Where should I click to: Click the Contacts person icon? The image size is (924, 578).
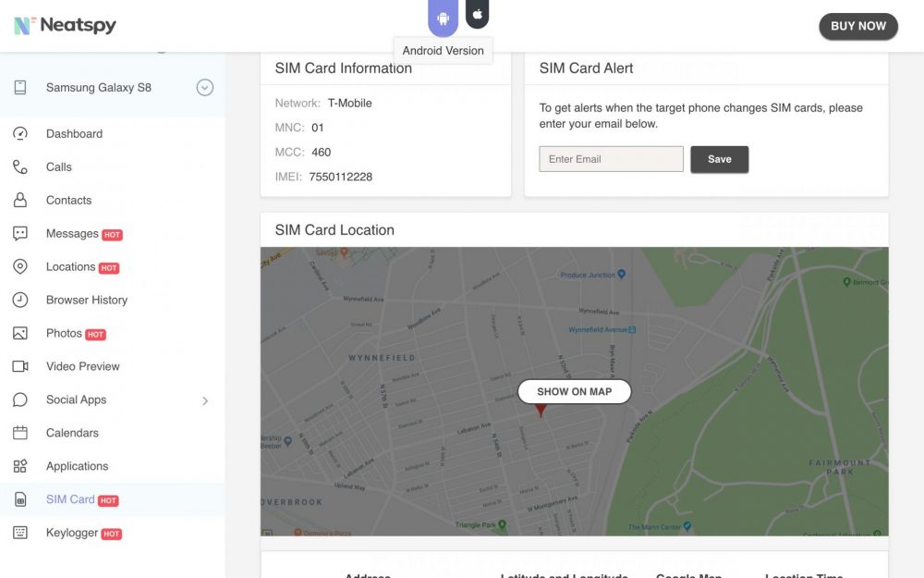(x=20, y=200)
